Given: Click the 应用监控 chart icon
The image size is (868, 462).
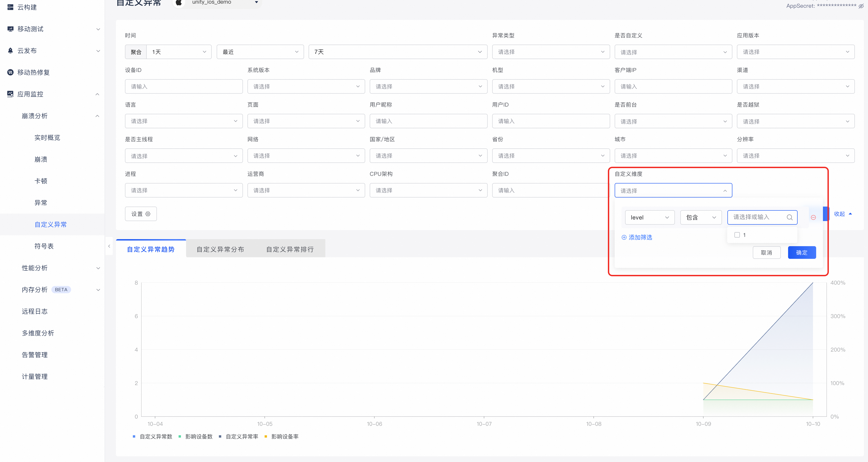Looking at the screenshot, I should point(10,94).
